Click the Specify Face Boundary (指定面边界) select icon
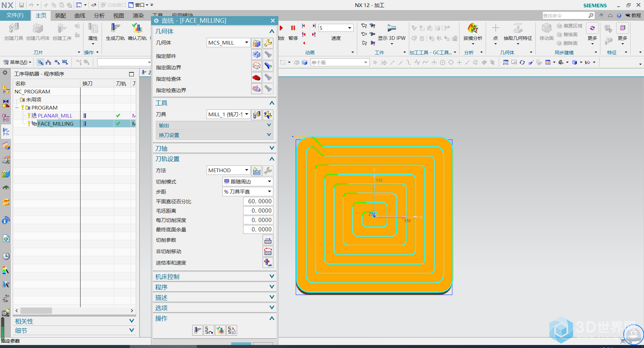The height and width of the screenshot is (348, 644). tap(257, 66)
